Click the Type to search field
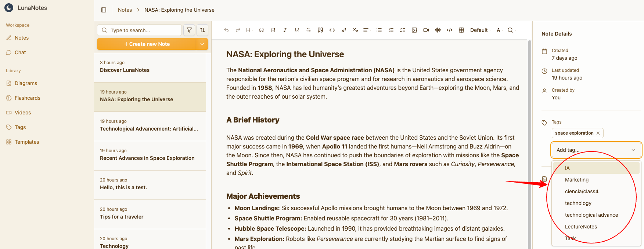Screen dimensions: 644x249 point(143,30)
